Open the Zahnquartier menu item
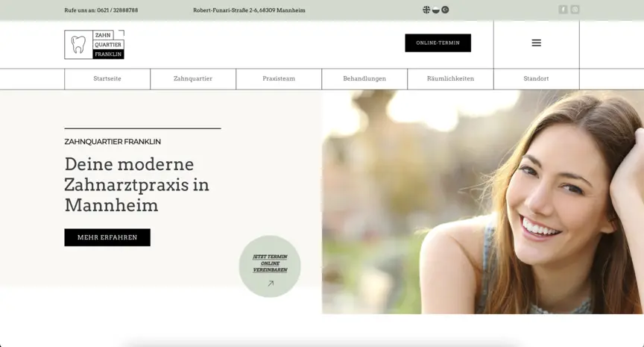The height and width of the screenshot is (347, 644). point(193,78)
